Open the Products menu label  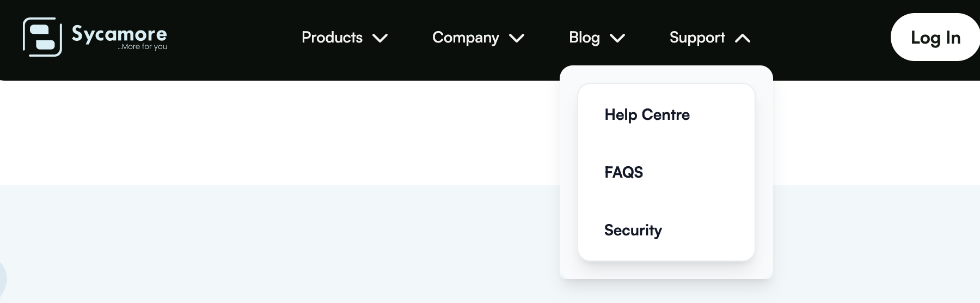pyautogui.click(x=332, y=38)
